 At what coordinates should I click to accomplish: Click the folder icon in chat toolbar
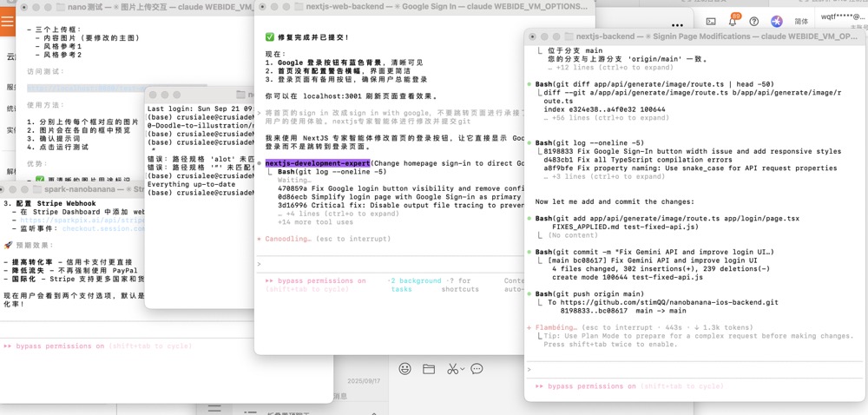429,369
